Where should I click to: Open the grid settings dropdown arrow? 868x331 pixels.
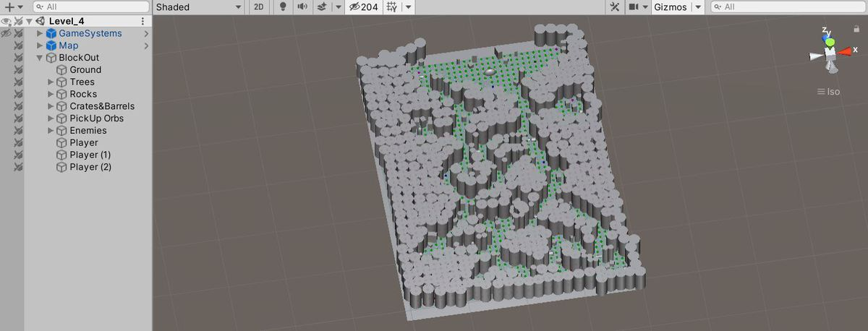pyautogui.click(x=409, y=7)
